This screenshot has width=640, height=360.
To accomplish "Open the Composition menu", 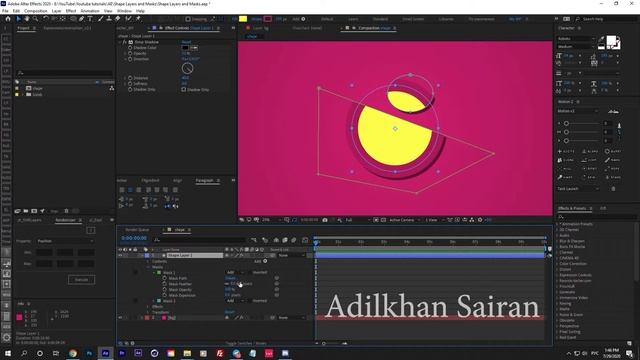I will (x=36, y=11).
